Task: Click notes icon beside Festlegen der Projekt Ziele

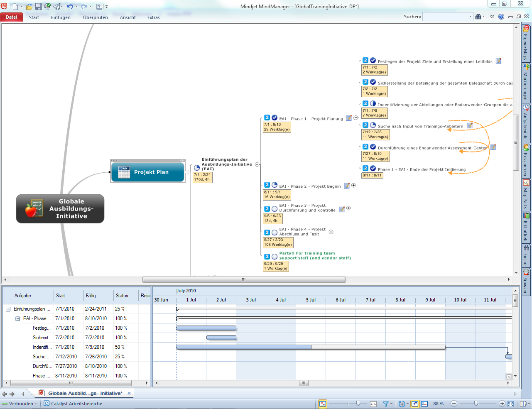Action: 498,61
